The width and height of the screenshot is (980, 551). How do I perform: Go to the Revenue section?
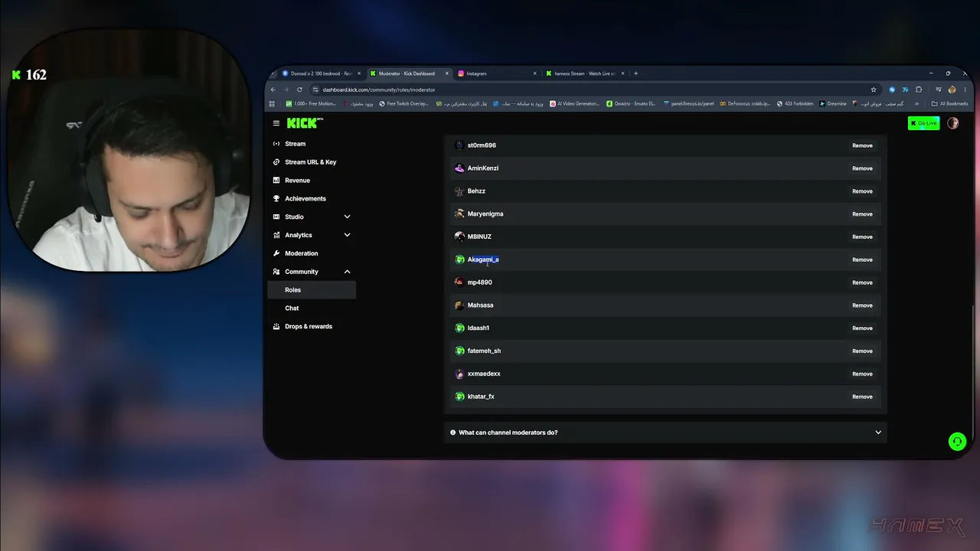[x=297, y=181]
